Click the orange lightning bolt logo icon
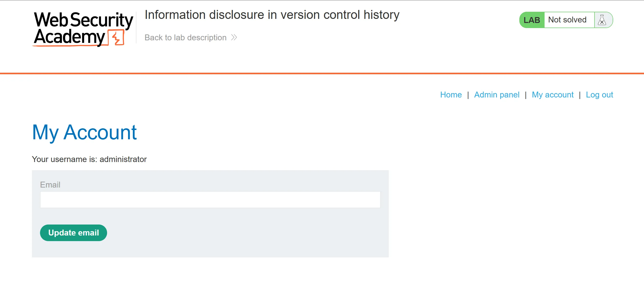Viewport: 644px width, 298px height. (117, 38)
